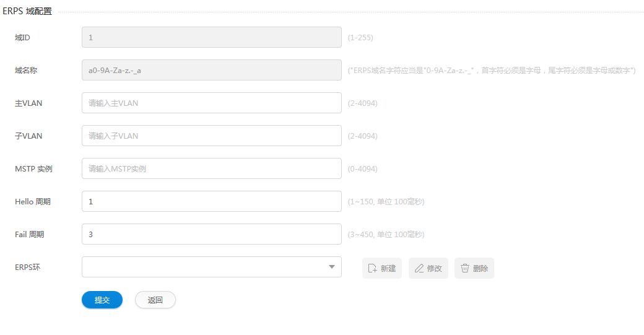Go back using the 返回 button

click(155, 300)
